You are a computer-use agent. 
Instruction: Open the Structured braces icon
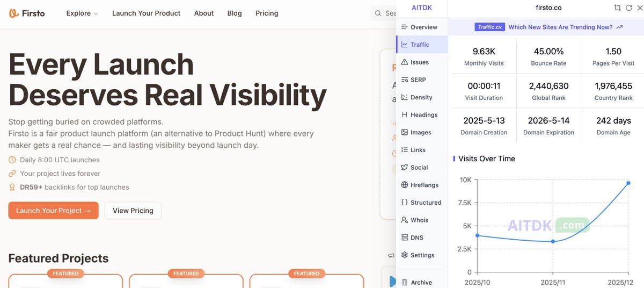(x=405, y=203)
